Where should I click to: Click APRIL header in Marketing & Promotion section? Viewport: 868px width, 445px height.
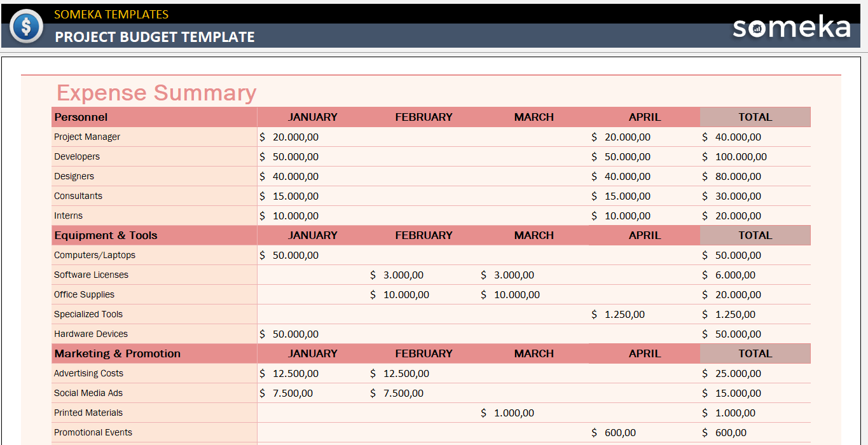(645, 353)
